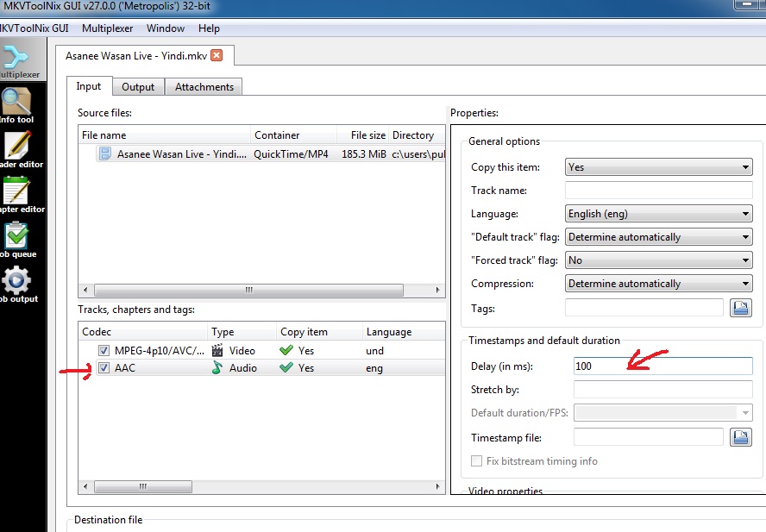Click the Tags input field
The width and height of the screenshot is (766, 532).
point(644,308)
